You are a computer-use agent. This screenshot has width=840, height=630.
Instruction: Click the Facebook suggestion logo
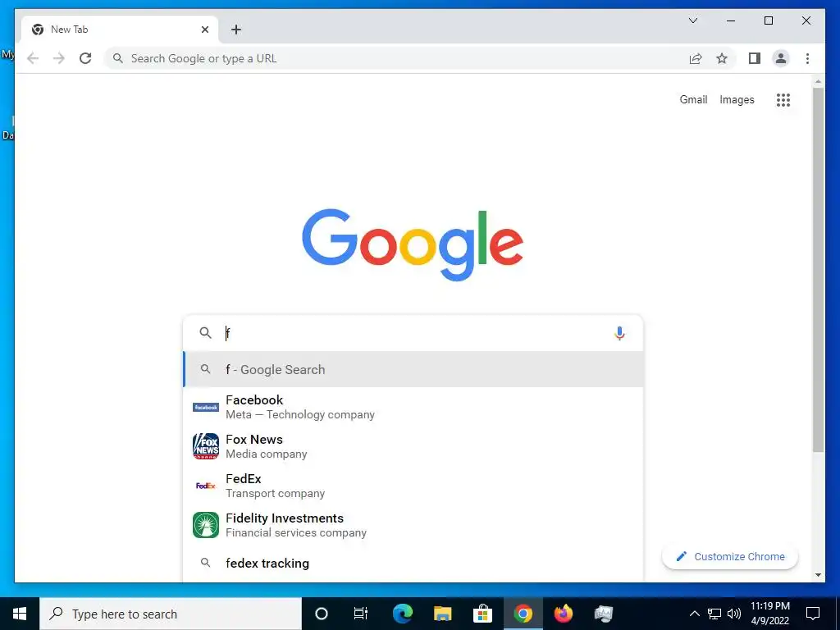click(206, 407)
